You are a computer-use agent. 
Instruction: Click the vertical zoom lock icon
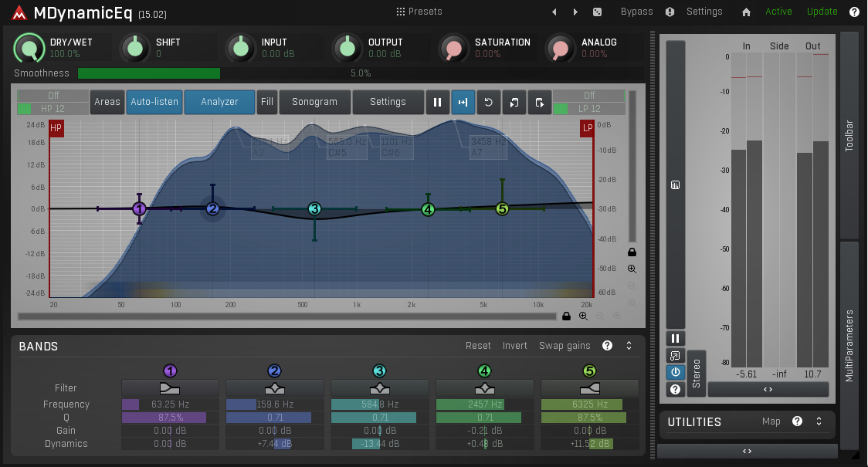click(632, 252)
